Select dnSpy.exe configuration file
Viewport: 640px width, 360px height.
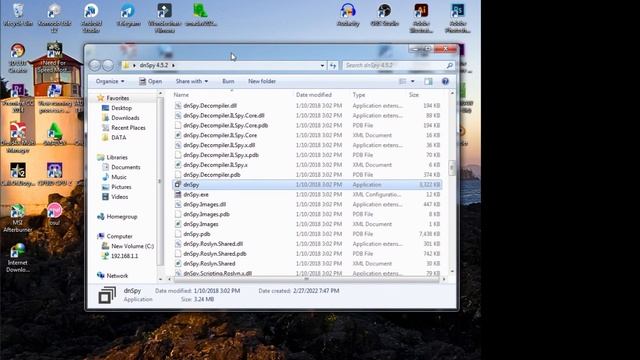(x=196, y=194)
